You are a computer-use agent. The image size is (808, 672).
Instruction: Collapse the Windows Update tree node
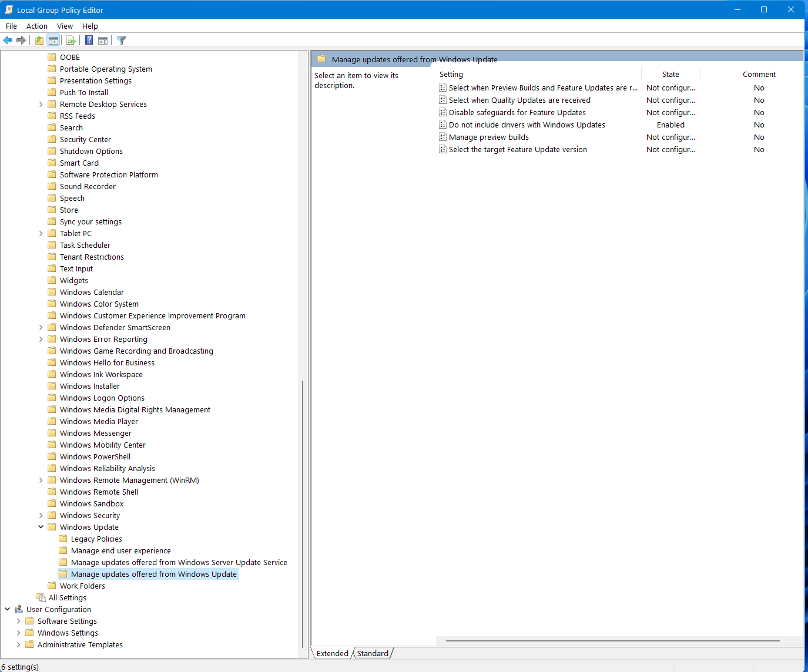[x=41, y=527]
